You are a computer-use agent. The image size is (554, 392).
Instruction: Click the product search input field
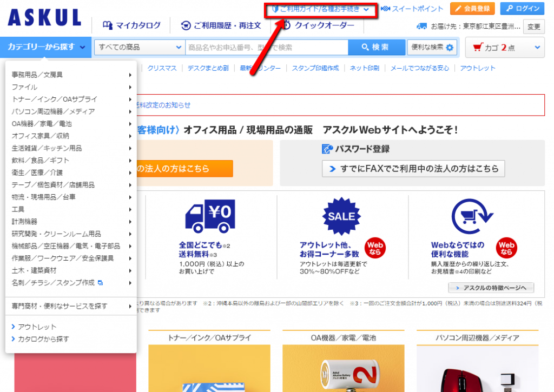(267, 48)
